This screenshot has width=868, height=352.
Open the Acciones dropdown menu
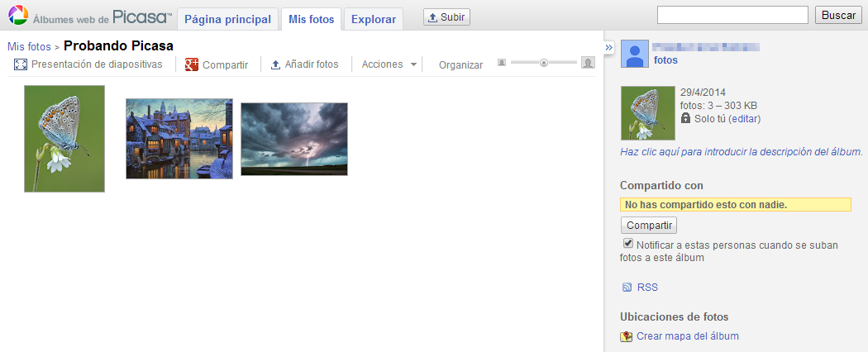pyautogui.click(x=389, y=64)
